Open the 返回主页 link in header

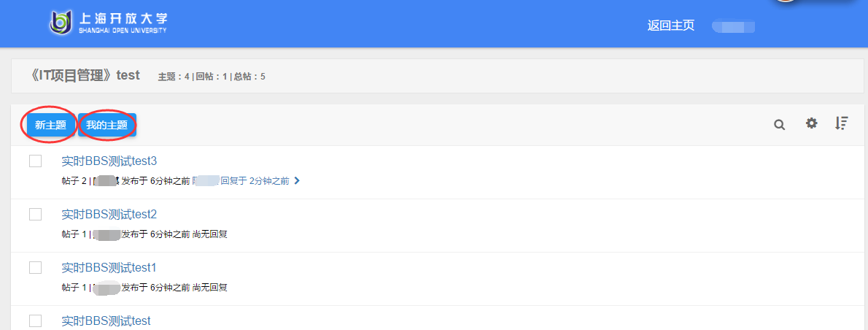pos(671,26)
